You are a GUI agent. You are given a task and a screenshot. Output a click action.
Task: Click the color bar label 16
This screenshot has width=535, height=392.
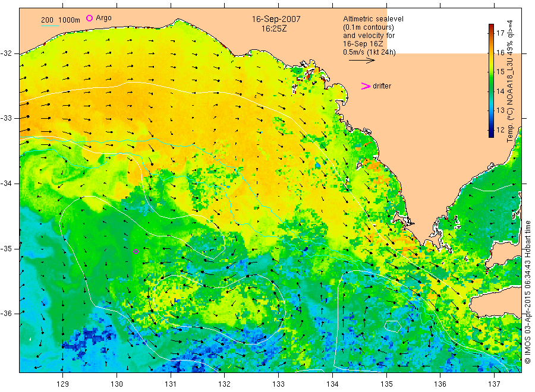[500, 52]
